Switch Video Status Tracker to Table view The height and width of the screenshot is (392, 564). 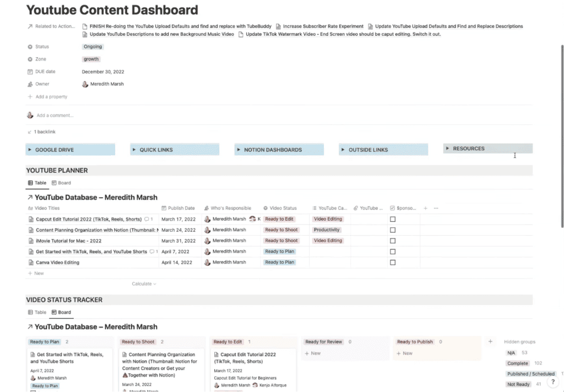37,312
